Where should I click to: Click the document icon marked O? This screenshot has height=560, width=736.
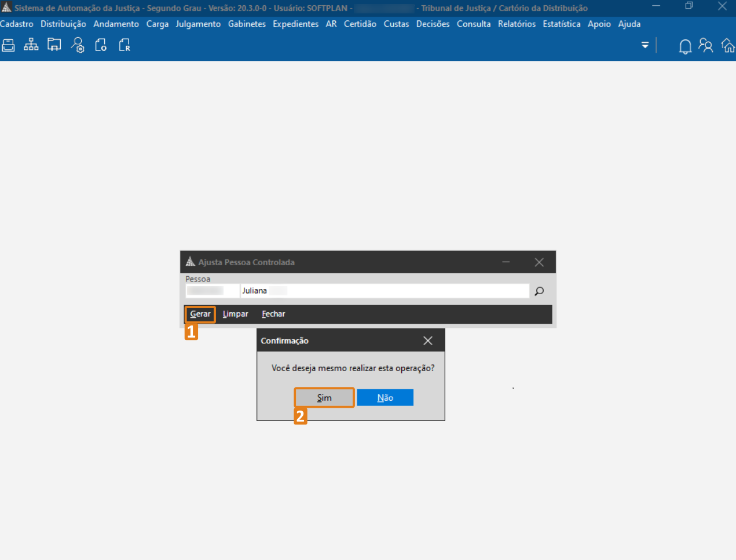click(101, 45)
